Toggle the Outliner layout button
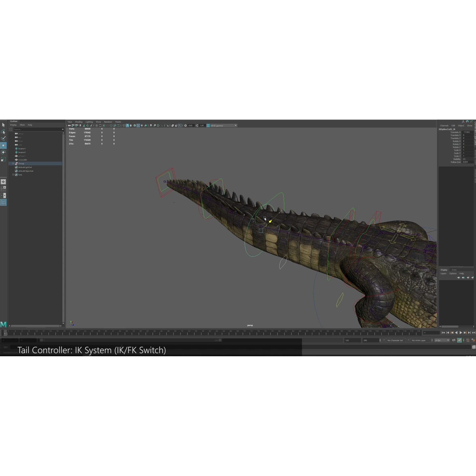The height and width of the screenshot is (476, 476). (3, 202)
